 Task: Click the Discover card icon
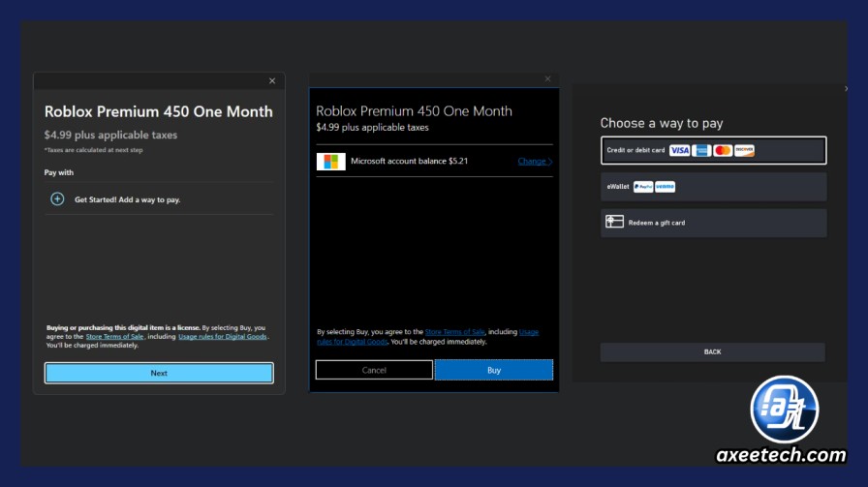744,150
